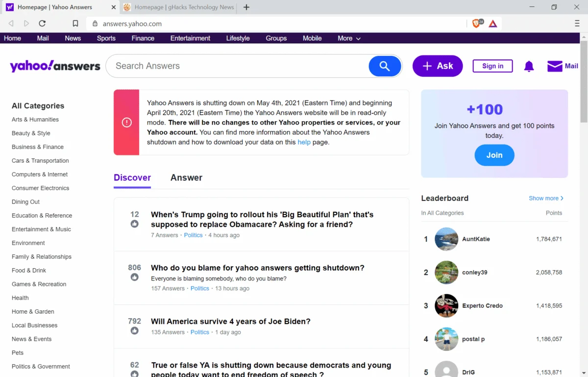Image resolution: width=588 pixels, height=377 pixels.
Task: Select Business & Finance category
Action: (38, 147)
